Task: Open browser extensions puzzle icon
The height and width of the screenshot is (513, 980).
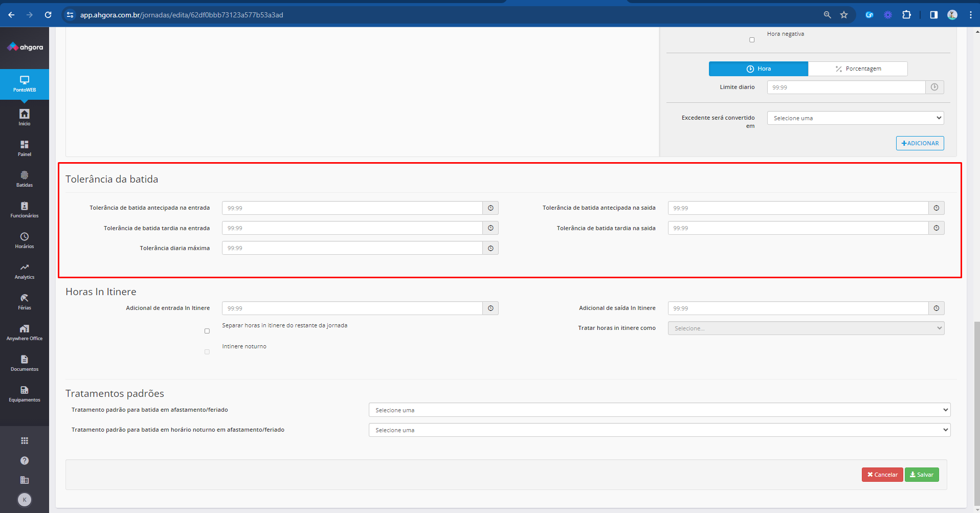Action: point(906,15)
